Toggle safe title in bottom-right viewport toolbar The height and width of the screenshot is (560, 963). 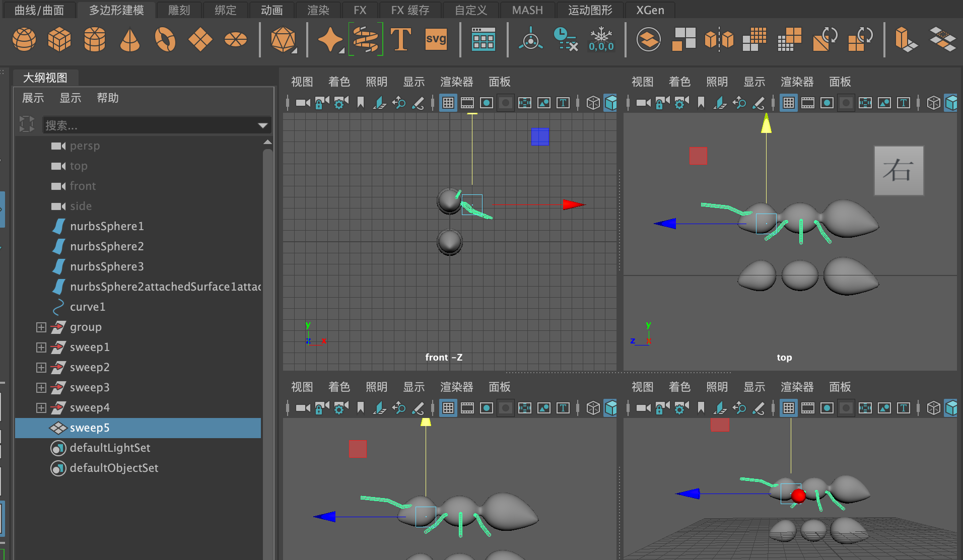tap(904, 408)
